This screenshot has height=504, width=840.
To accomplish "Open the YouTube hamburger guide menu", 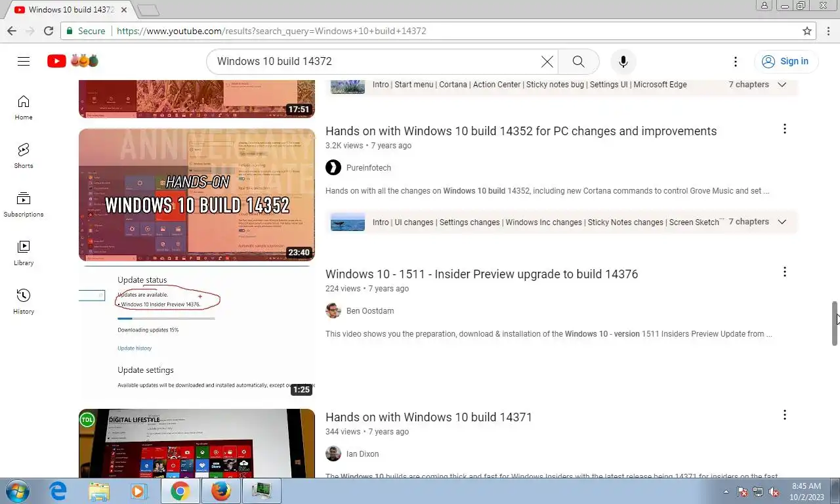I will pyautogui.click(x=24, y=61).
